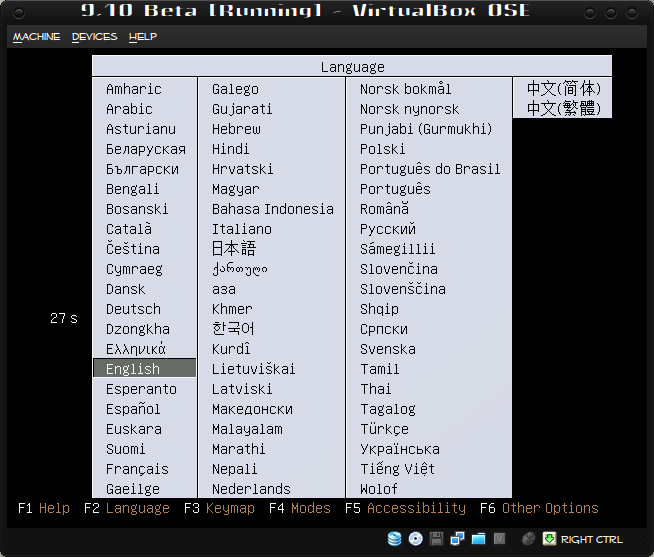Screen dimensions: 654x557
Task: Choose Asturianu language
Action: click(x=141, y=129)
